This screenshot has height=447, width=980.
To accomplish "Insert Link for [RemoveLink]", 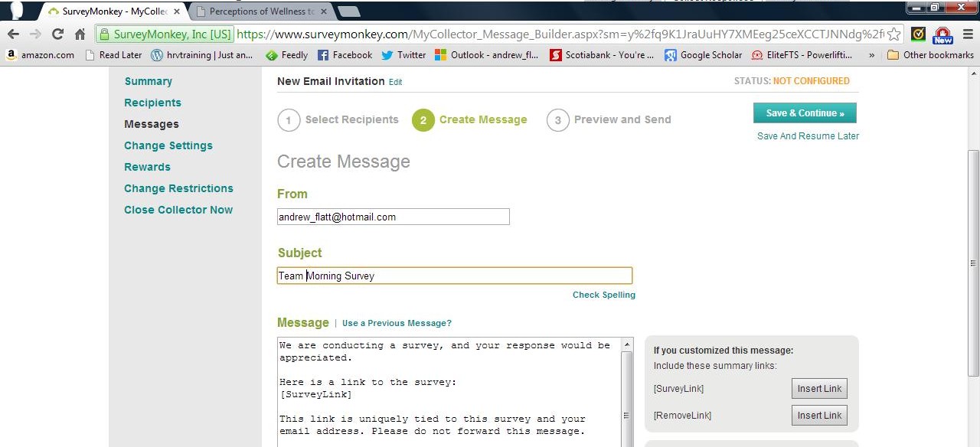I will pos(819,416).
